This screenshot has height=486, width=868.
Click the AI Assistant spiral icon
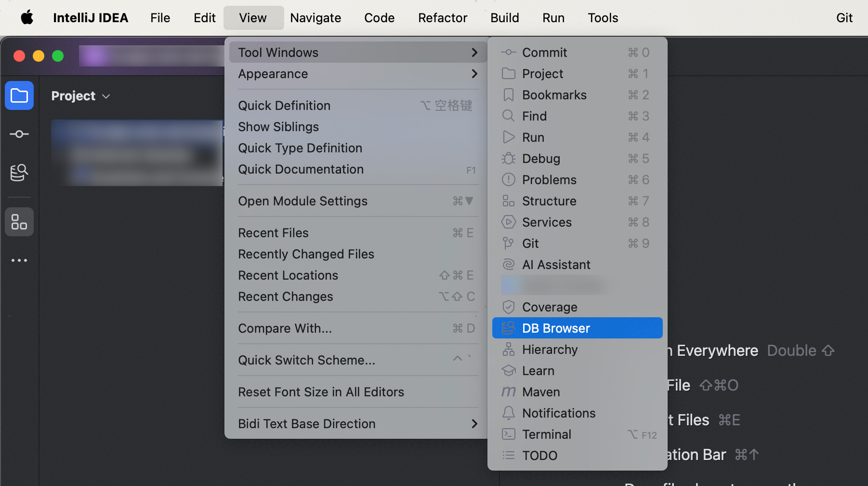[508, 264]
